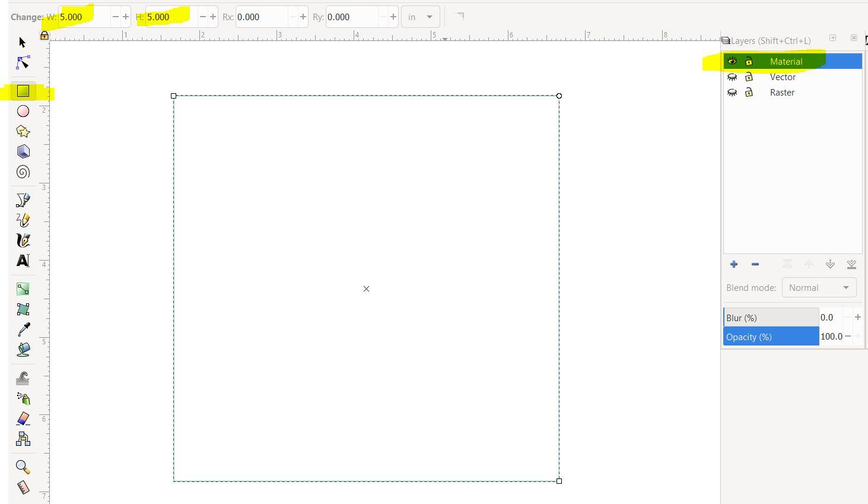Image resolution: width=868 pixels, height=504 pixels.
Task: Click the opacity value 100.0 field
Action: (831, 337)
